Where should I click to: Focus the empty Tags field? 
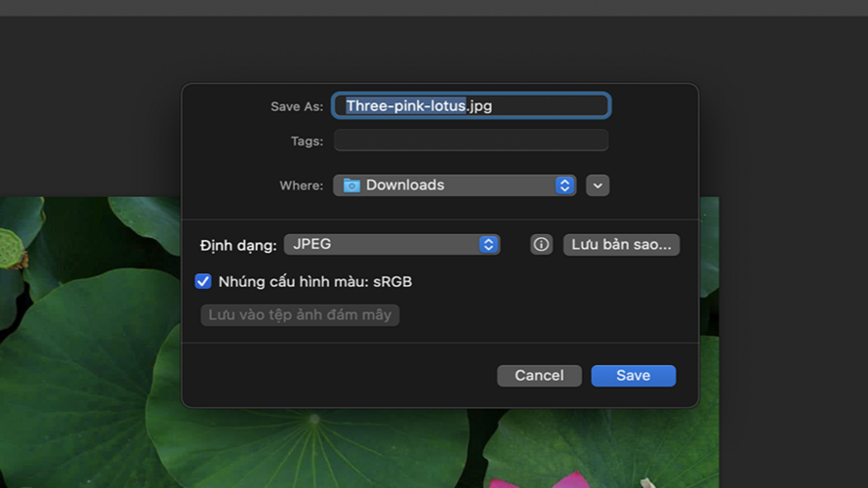(x=471, y=141)
